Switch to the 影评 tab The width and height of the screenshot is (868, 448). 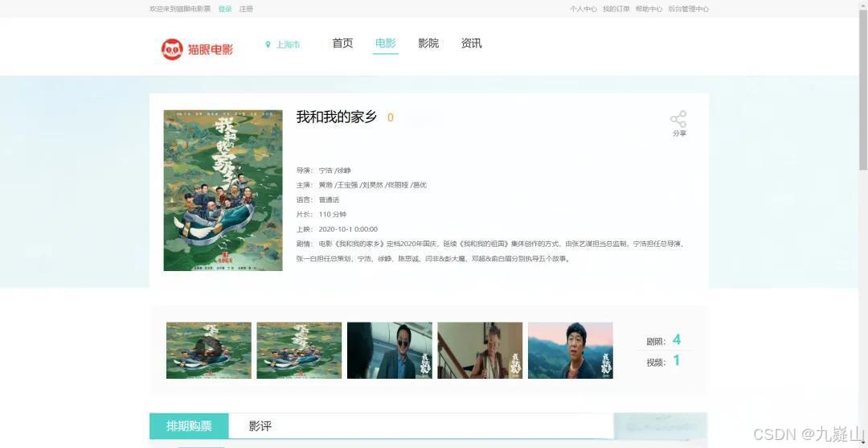[260, 425]
